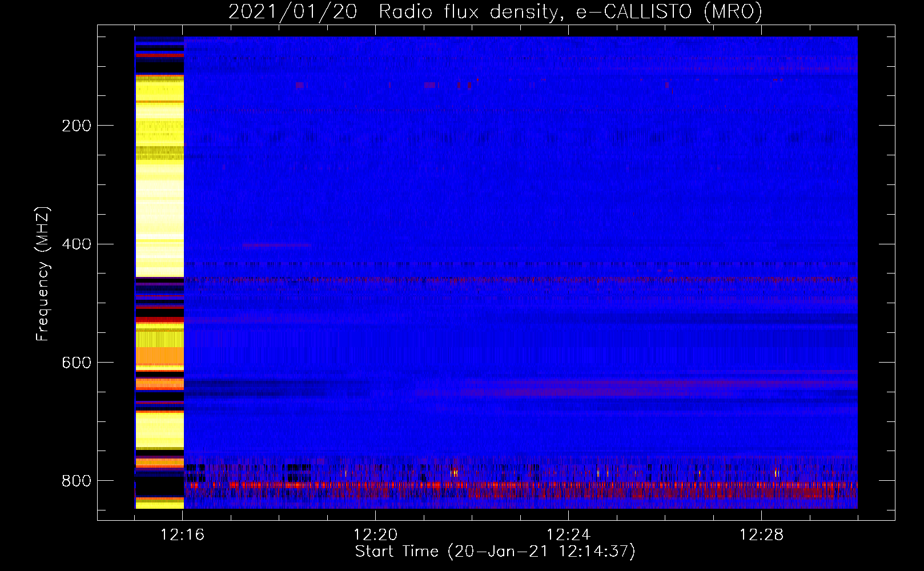924x571 pixels.
Task: Click the 12:20 time tick label
Action: pos(375,535)
